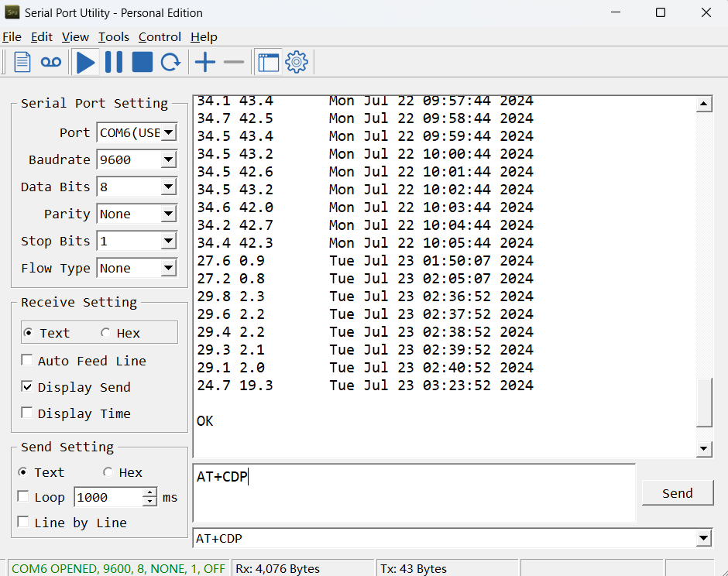This screenshot has width=728, height=576.
Task: Click the Rx: 4,076 Bytes status entry
Action: click(x=277, y=568)
